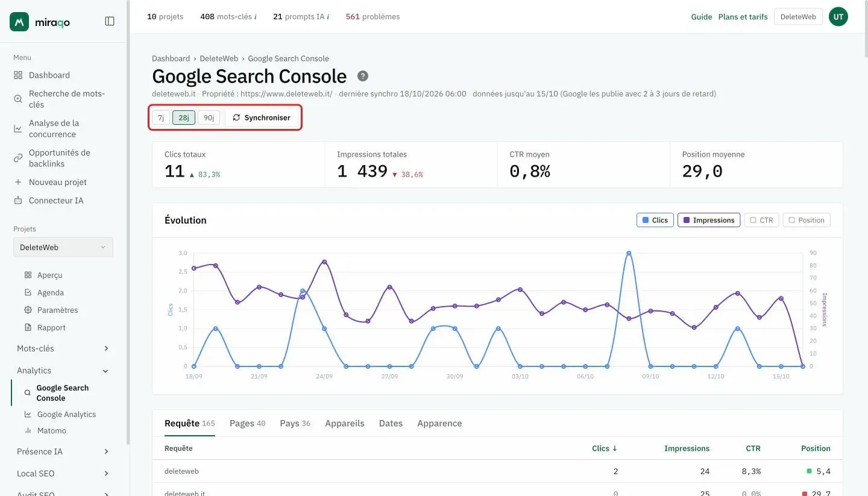The image size is (868, 496).
Task: Click the Agenda calendar icon
Action: (x=28, y=292)
